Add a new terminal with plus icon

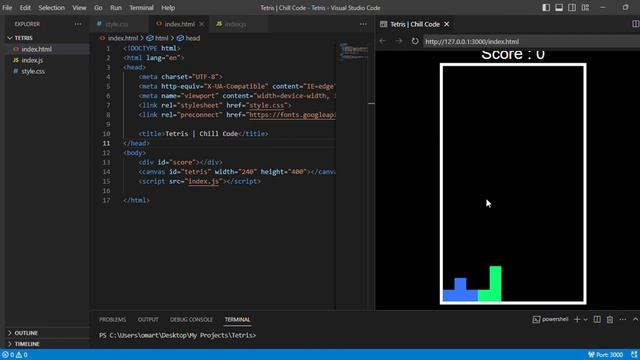coord(577,319)
